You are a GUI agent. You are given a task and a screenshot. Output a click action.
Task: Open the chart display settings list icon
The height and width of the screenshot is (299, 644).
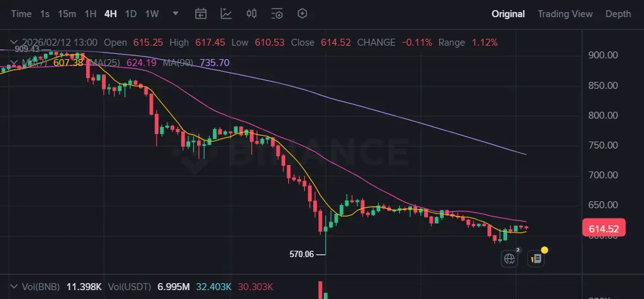[x=277, y=13]
